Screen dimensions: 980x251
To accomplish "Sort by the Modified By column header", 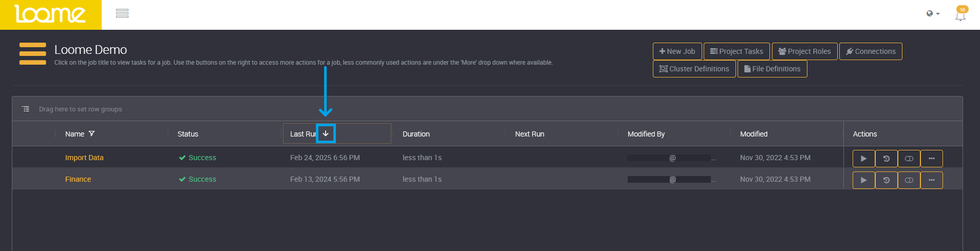I will click(646, 134).
